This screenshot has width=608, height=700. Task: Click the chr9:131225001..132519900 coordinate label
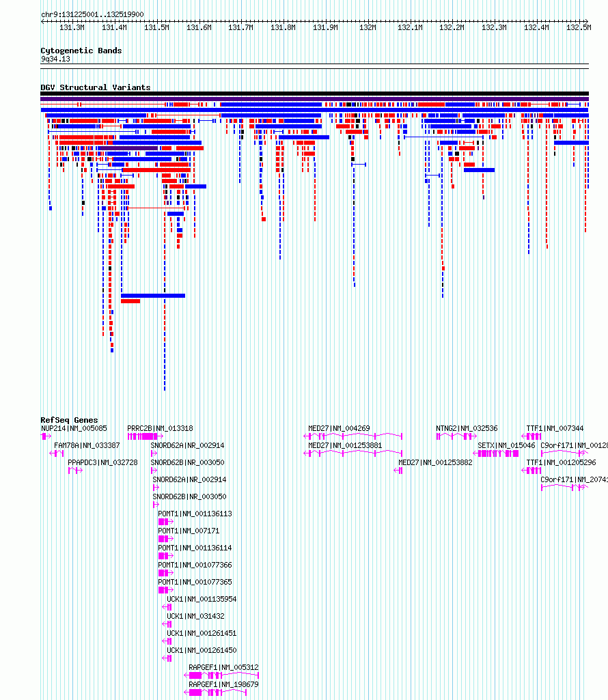92,15
